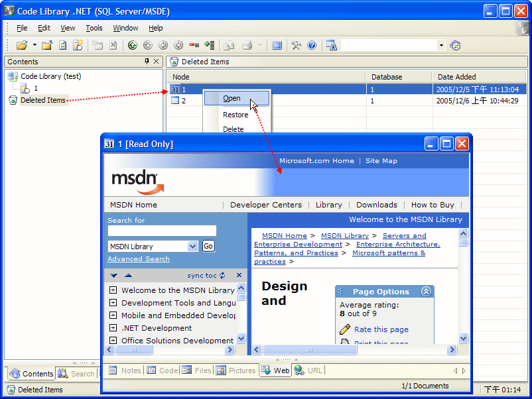The height and width of the screenshot is (399, 532).
Task: Click the move left arrow toolbar icon
Action: 163,45
